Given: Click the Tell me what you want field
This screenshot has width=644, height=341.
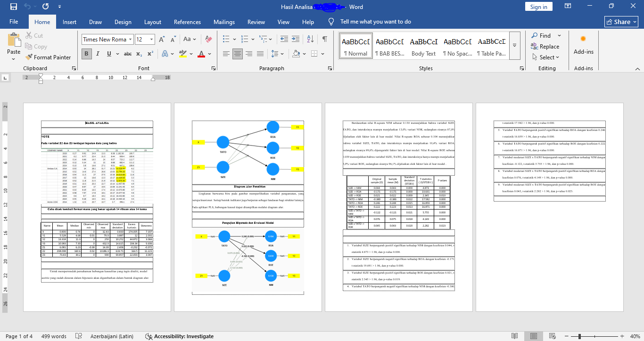Looking at the screenshot, I should [375, 22].
